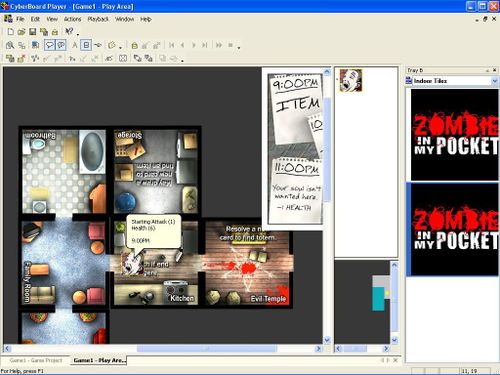Expand overflow arrow of first toolbar row
The height and width of the screenshot is (375, 500).
tap(78, 34)
